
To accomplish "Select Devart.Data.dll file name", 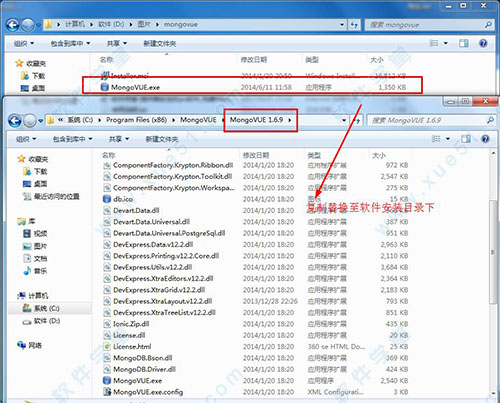I will [136, 210].
